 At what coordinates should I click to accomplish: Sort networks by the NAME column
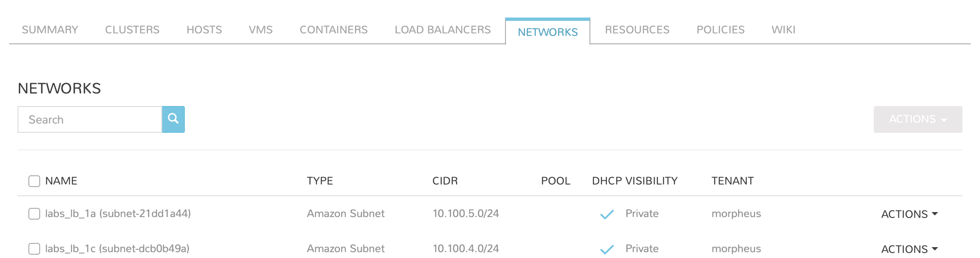click(61, 180)
